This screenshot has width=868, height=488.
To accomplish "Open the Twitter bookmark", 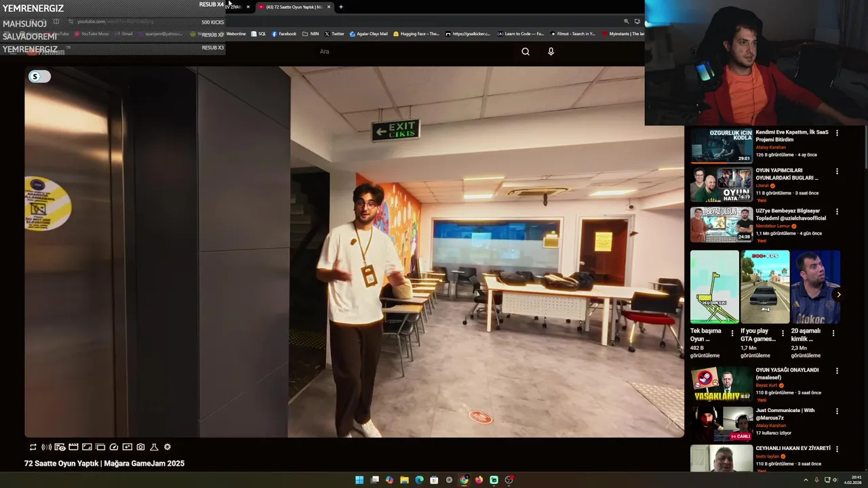I will (334, 34).
